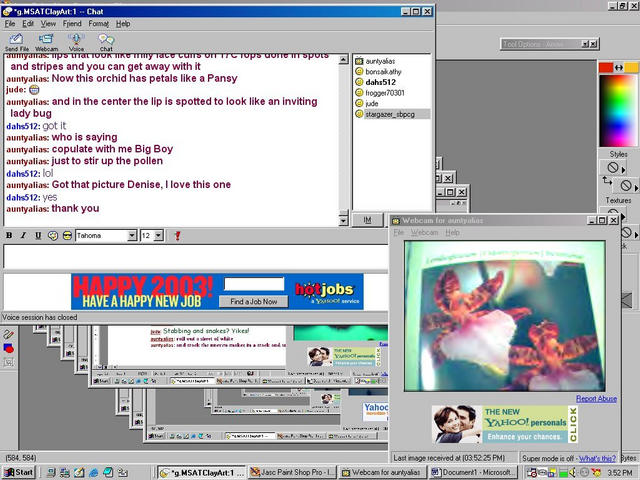Click the IM button below user list
The image size is (640, 480).
coord(367,220)
